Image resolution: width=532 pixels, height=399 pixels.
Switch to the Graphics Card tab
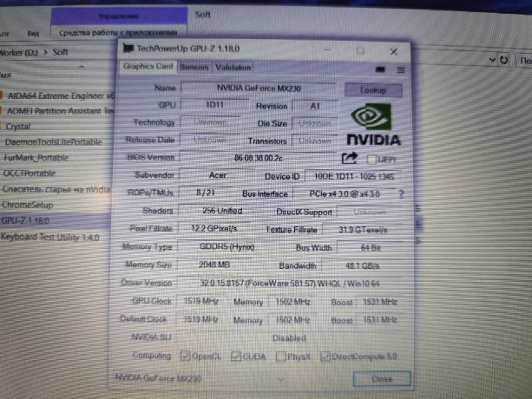pyautogui.click(x=148, y=67)
